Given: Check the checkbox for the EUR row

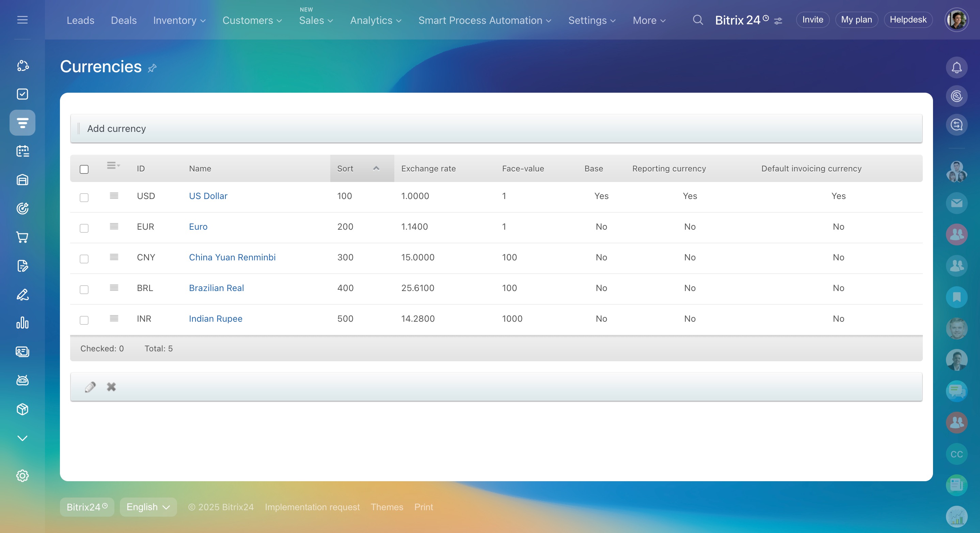Looking at the screenshot, I should (x=84, y=228).
